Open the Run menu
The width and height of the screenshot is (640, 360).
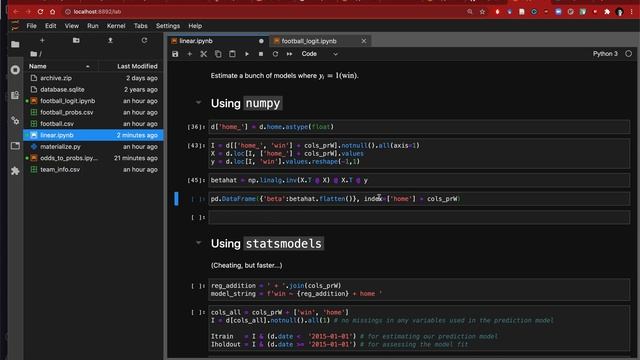coord(93,26)
